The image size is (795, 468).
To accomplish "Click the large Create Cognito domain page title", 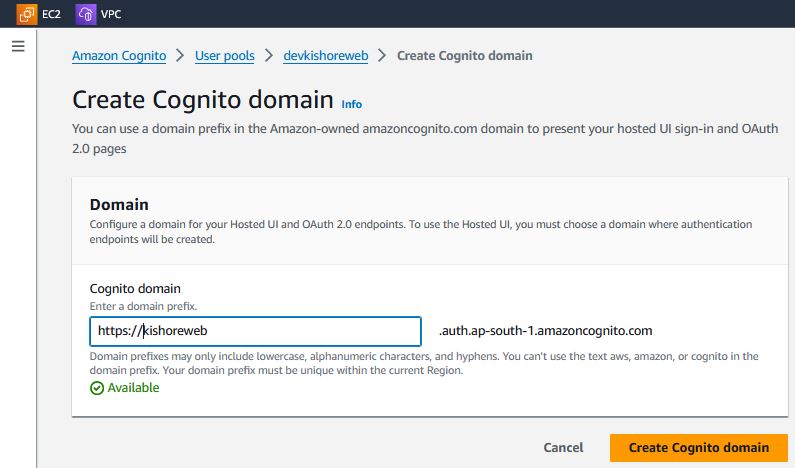I will coord(203,100).
